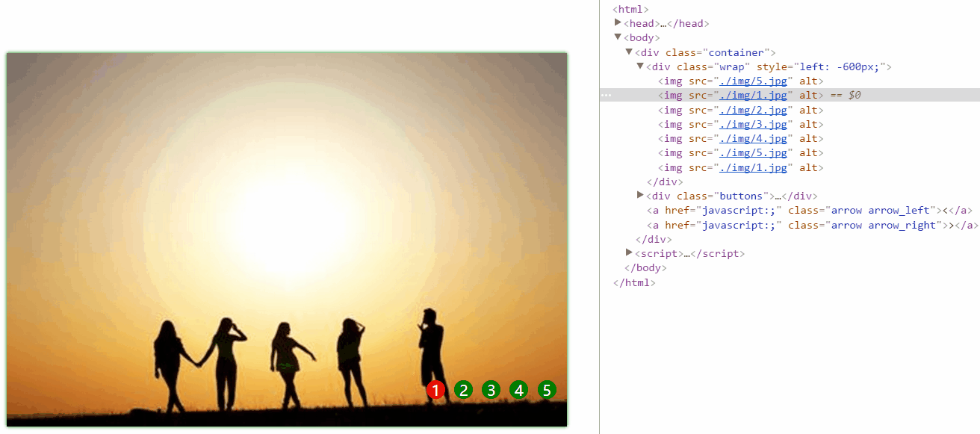Expand the div buttons node
The width and height of the screenshot is (980, 434).
pyautogui.click(x=640, y=195)
